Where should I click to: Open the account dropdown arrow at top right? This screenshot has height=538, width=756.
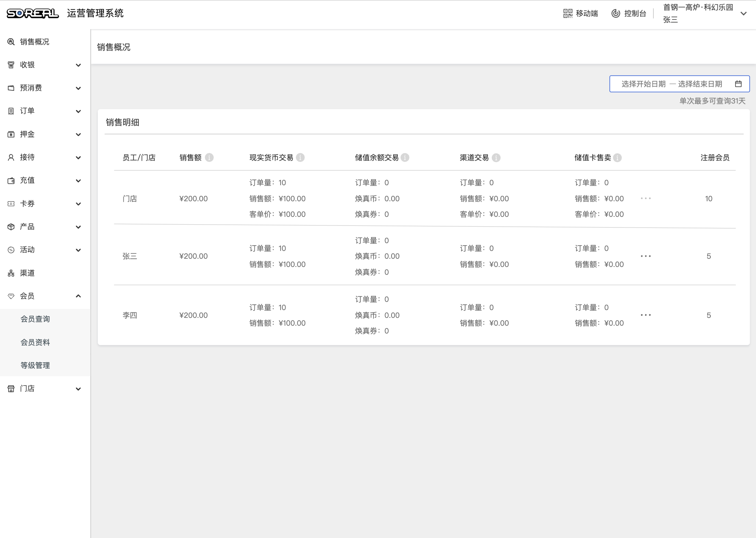pos(743,14)
